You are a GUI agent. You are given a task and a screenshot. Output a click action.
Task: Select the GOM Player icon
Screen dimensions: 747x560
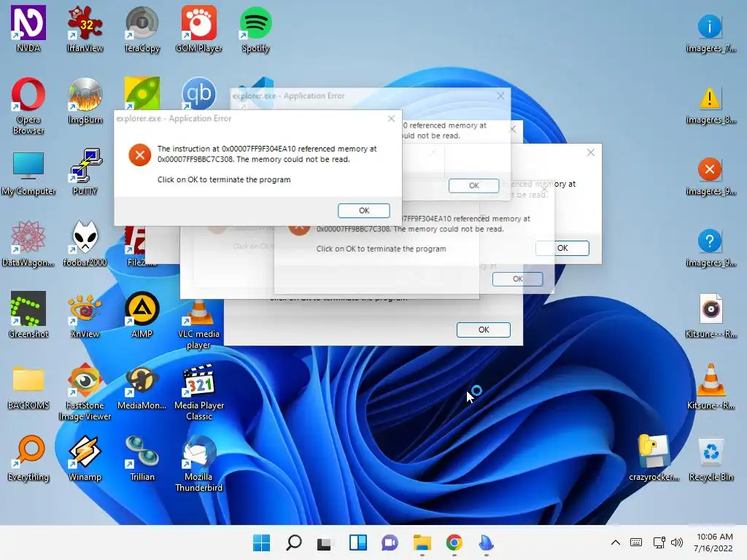[x=198, y=28]
